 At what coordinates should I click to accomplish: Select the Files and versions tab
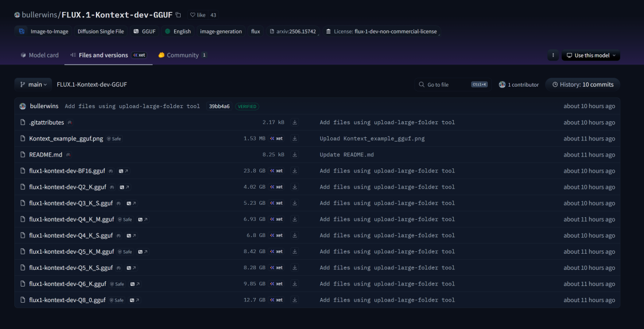click(109, 55)
